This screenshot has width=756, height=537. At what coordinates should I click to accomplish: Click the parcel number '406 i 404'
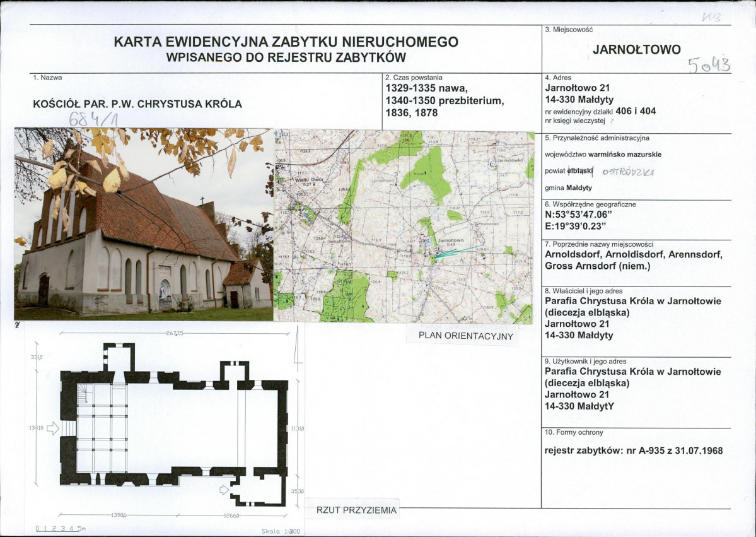pos(636,111)
